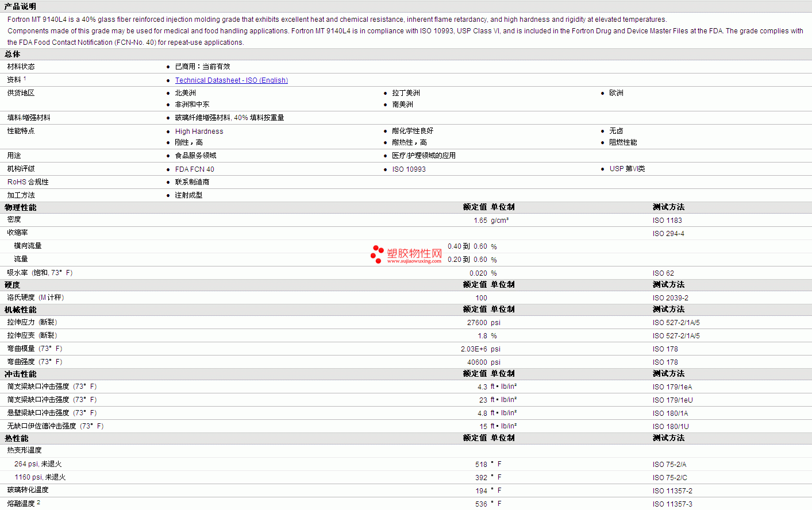Click the 联系制造商 entry
Viewport: 812px width, 510px height.
click(192, 182)
